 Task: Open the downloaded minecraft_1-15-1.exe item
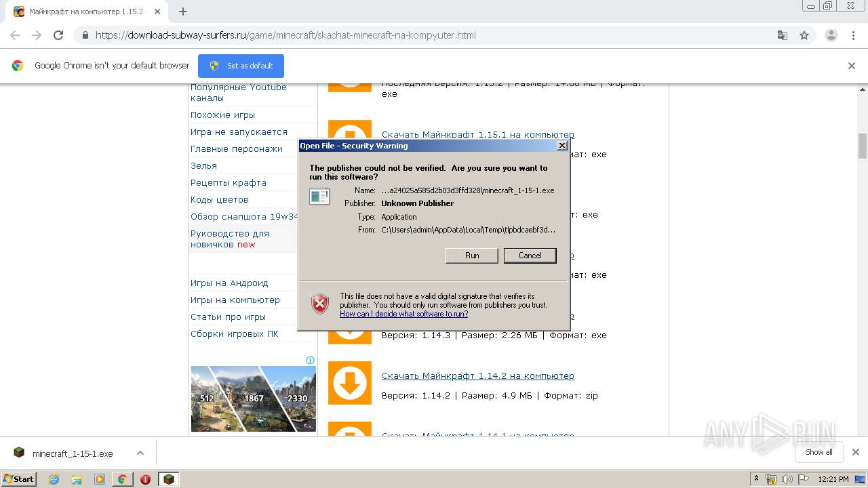pos(73,453)
